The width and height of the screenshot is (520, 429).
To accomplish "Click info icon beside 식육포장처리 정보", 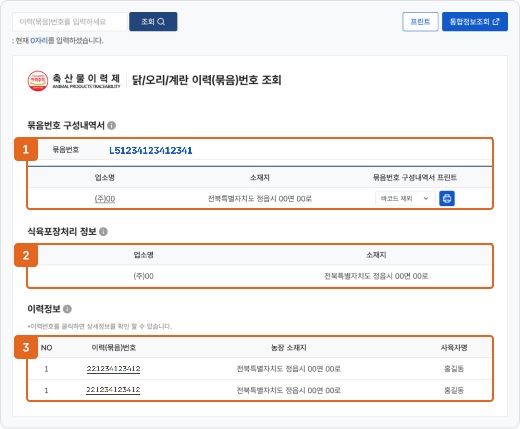I will (x=103, y=231).
